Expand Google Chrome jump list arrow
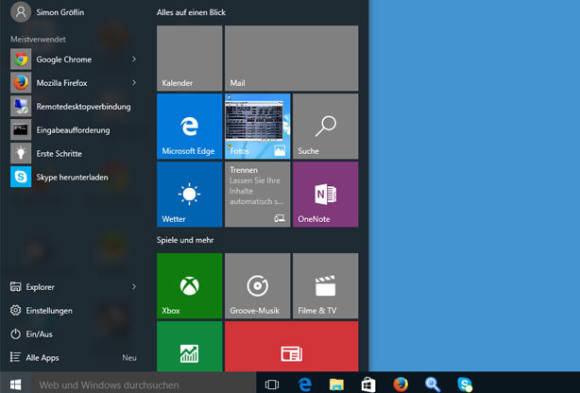 134,59
